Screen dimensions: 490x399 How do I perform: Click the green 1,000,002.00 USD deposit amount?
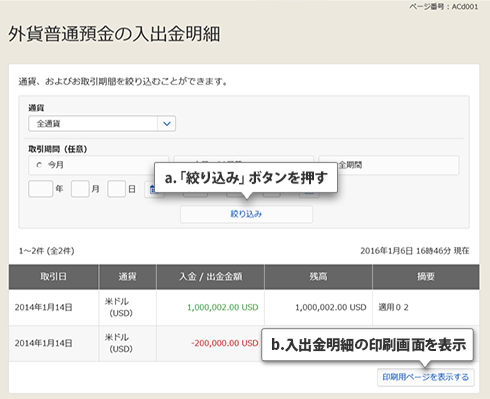(x=223, y=307)
